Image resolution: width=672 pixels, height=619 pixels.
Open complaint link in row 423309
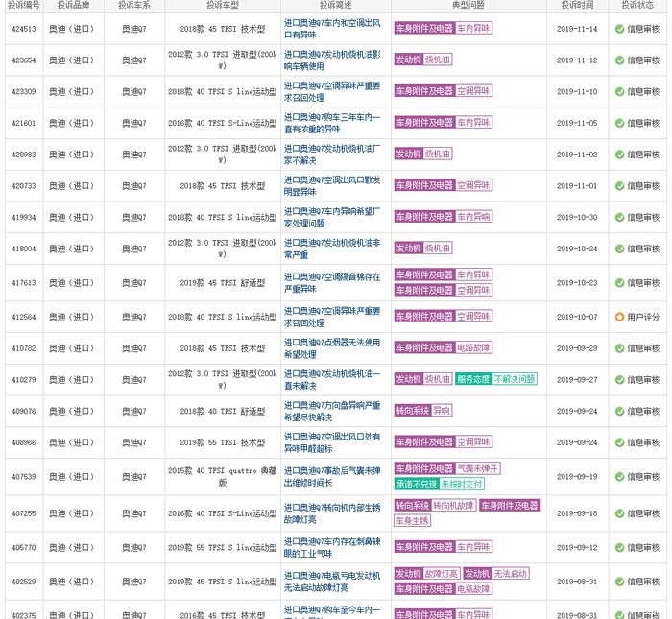[332, 92]
